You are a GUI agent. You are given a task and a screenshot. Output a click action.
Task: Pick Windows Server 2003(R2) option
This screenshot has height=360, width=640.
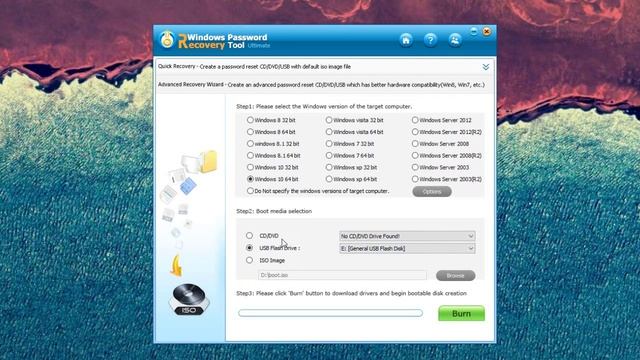(415, 179)
